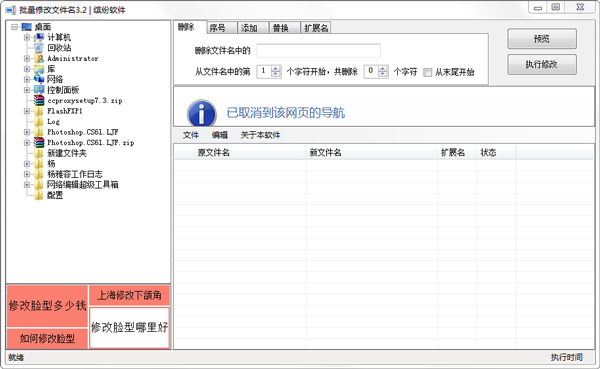This screenshot has width=600, height=369.
Task: Click the network icon beside 网络
Action: [39, 79]
